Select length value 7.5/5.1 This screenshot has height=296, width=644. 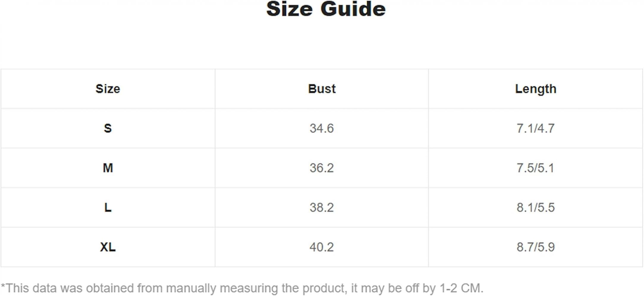pyautogui.click(x=535, y=168)
